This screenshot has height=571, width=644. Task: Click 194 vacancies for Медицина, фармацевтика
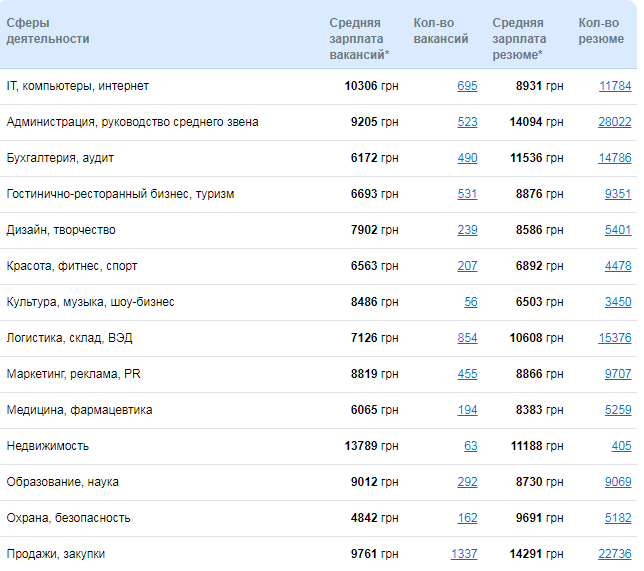coord(467,410)
